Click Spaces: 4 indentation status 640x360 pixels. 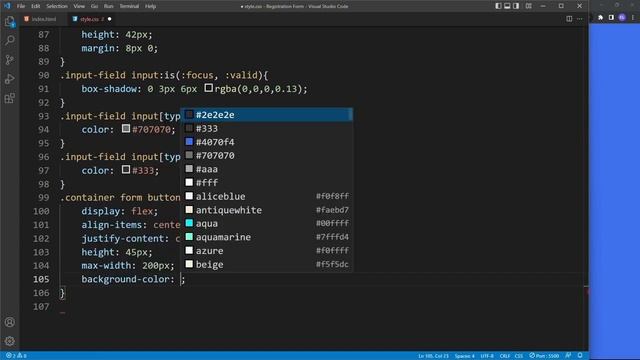[464, 356]
